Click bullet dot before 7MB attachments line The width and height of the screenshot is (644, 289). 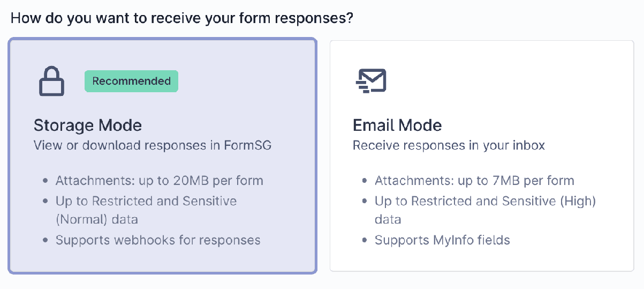(365, 181)
